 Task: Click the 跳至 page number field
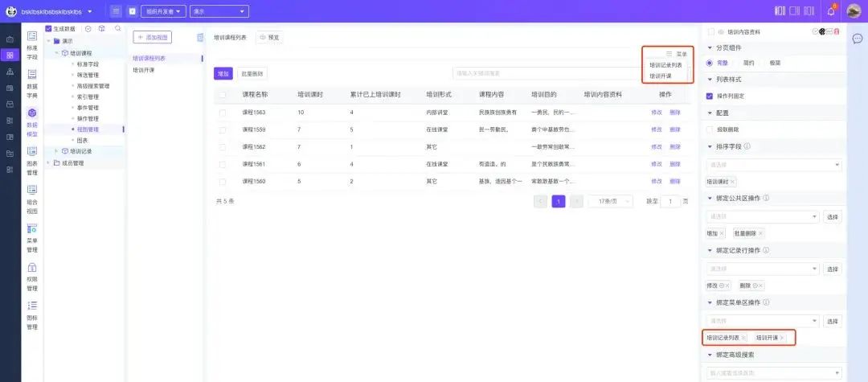pos(671,202)
